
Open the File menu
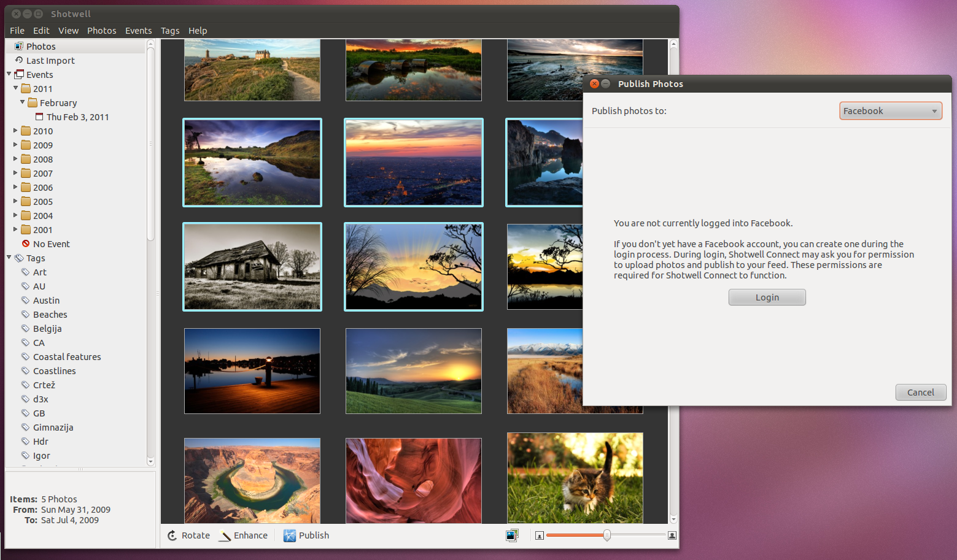click(17, 31)
